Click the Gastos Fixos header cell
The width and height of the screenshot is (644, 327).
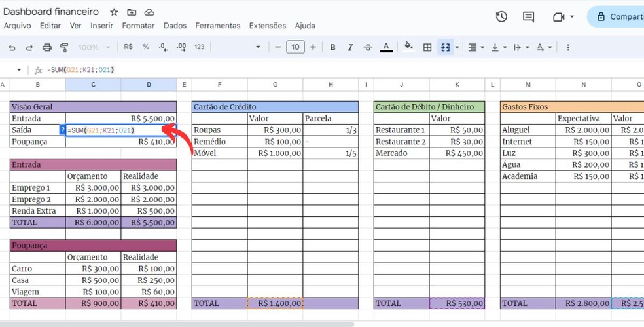click(x=572, y=107)
